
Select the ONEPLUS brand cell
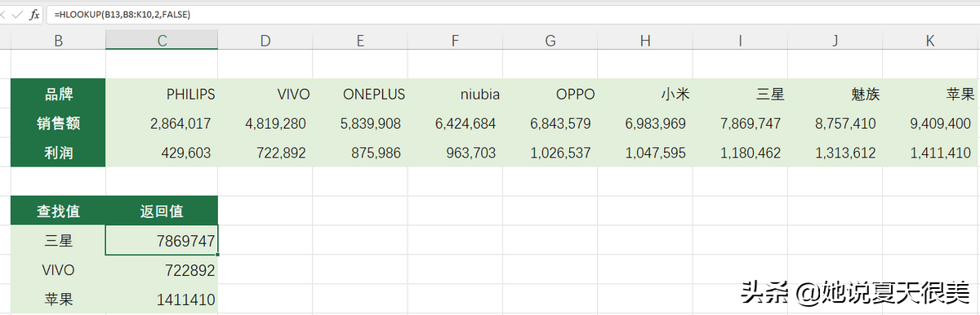pos(360,94)
